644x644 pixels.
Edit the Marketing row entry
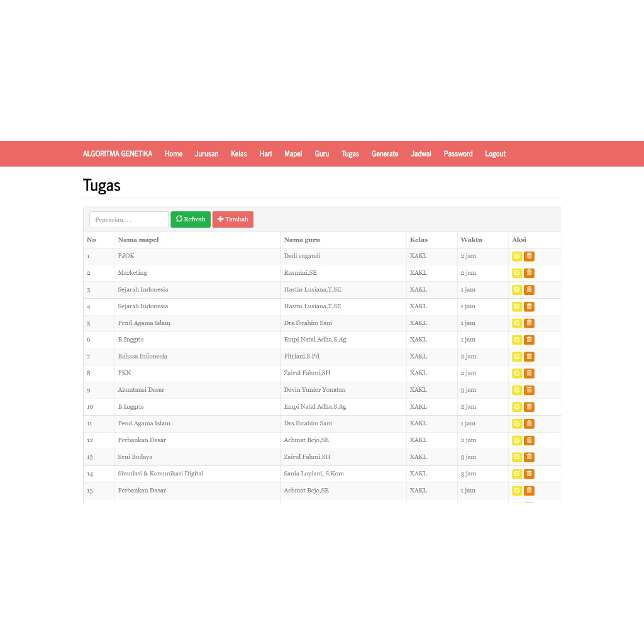[x=517, y=273]
